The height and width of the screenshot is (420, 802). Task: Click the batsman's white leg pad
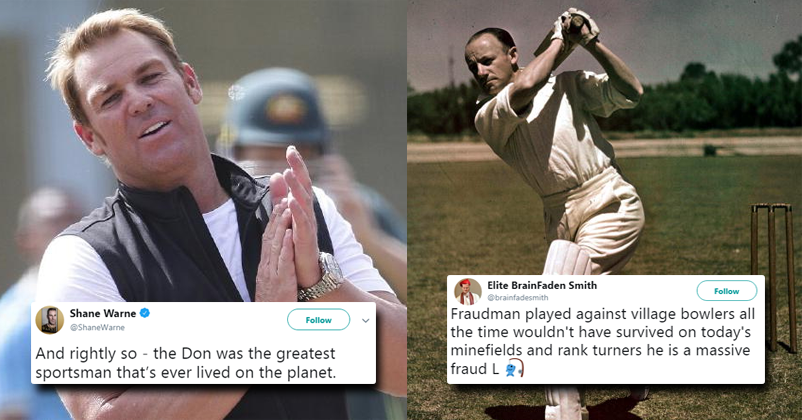tap(568, 259)
